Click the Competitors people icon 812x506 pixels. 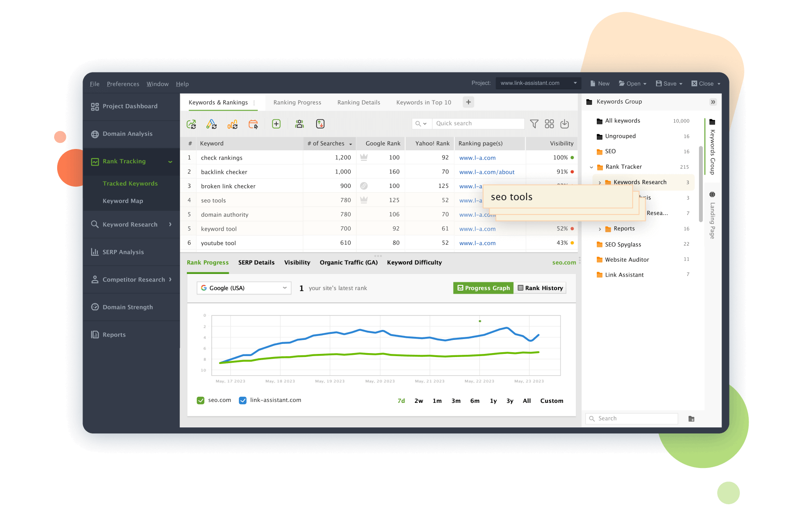[x=299, y=124]
